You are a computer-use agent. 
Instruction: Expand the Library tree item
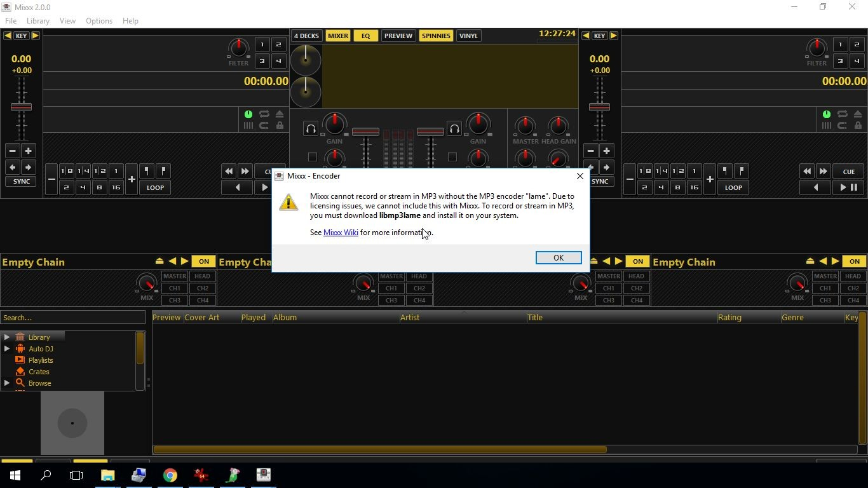click(x=7, y=337)
